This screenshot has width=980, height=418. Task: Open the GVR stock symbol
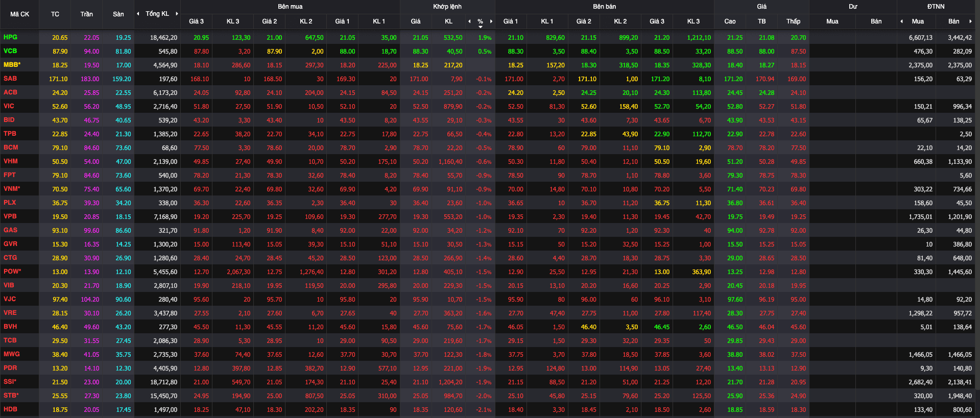click(x=10, y=244)
